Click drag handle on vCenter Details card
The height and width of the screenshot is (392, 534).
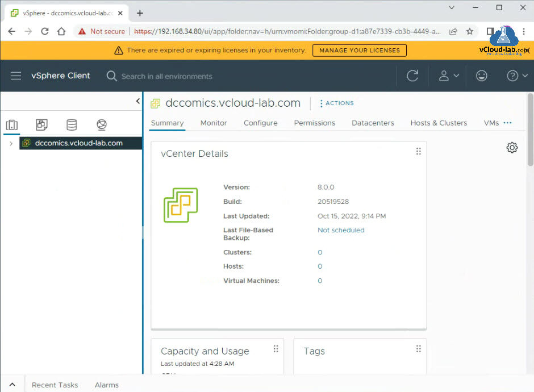click(418, 152)
